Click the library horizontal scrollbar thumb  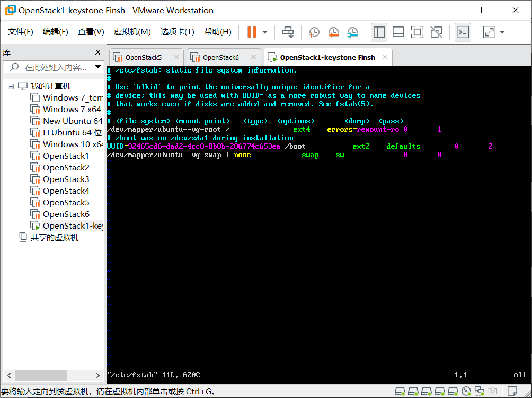tap(41, 375)
